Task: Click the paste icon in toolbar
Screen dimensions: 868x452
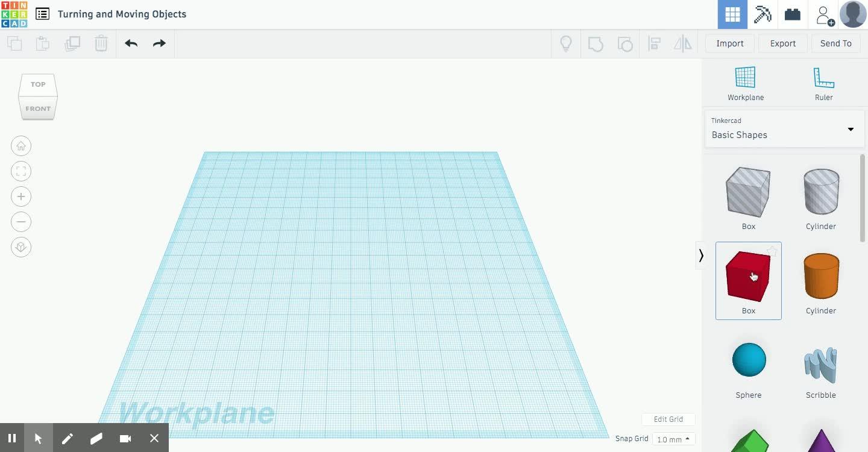Action: 42,43
